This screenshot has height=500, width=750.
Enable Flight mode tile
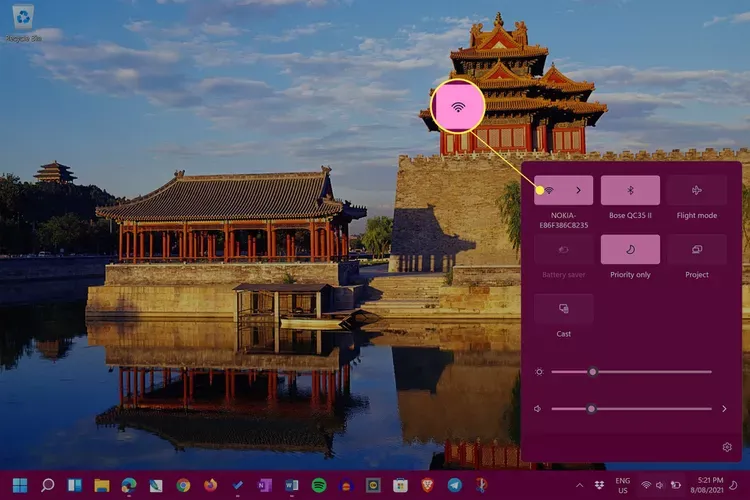coord(696,190)
